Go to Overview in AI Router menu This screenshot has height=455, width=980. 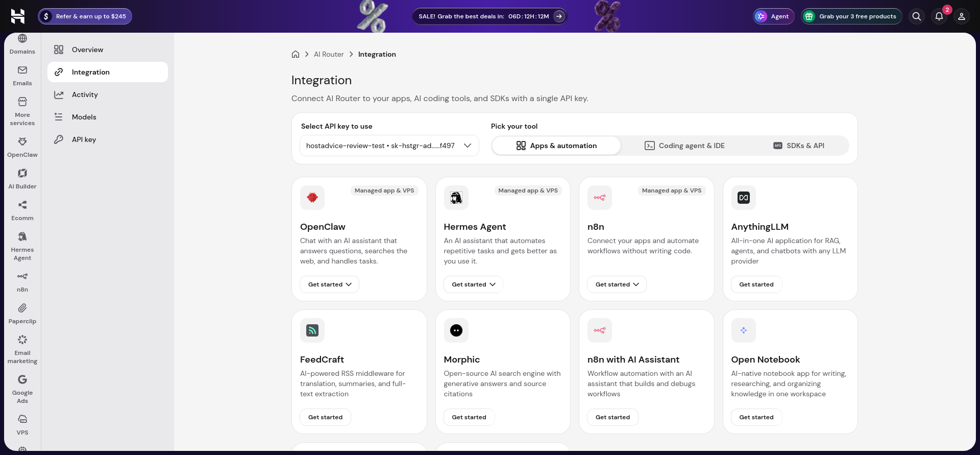pos(108,50)
